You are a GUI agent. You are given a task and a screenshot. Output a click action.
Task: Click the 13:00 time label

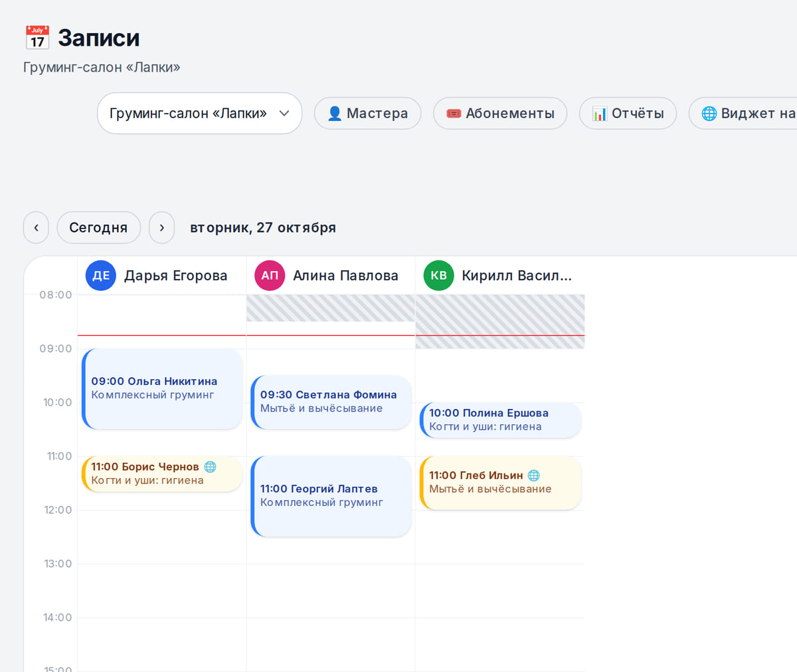58,564
